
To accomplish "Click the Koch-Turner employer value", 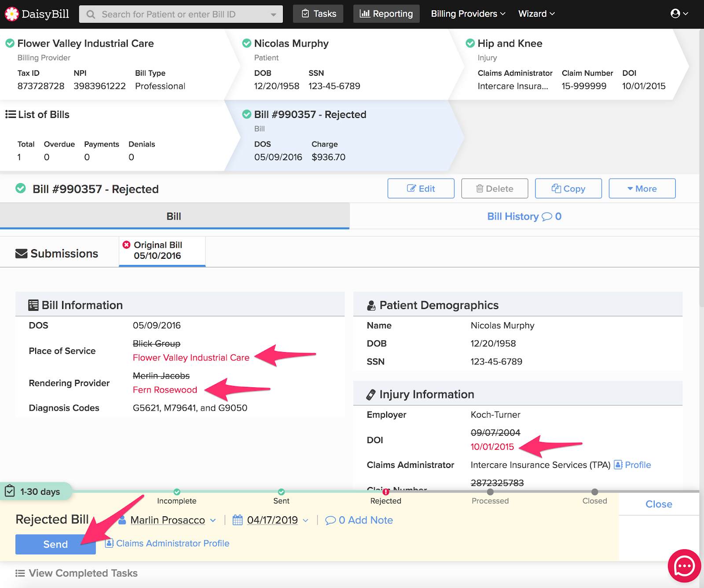I will 495,415.
